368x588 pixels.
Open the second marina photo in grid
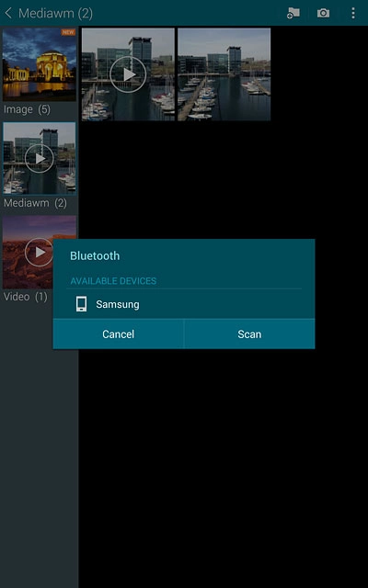click(x=224, y=74)
